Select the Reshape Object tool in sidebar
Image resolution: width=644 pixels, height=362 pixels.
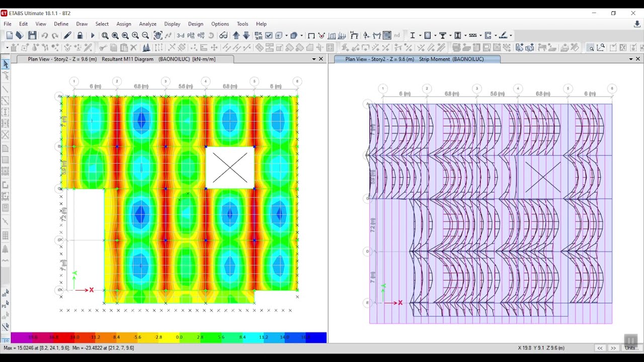click(6, 76)
